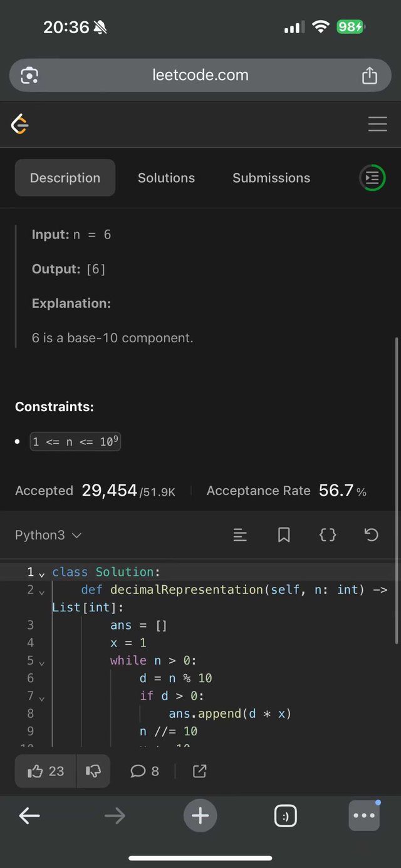This screenshot has width=401, height=868.
Task: Tap the Safari share icon
Action: click(370, 76)
